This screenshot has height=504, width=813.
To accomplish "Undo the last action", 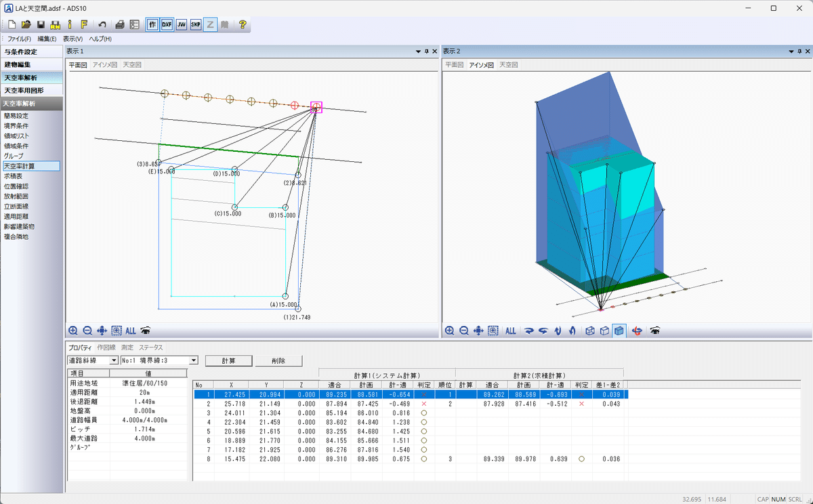I will (x=102, y=25).
